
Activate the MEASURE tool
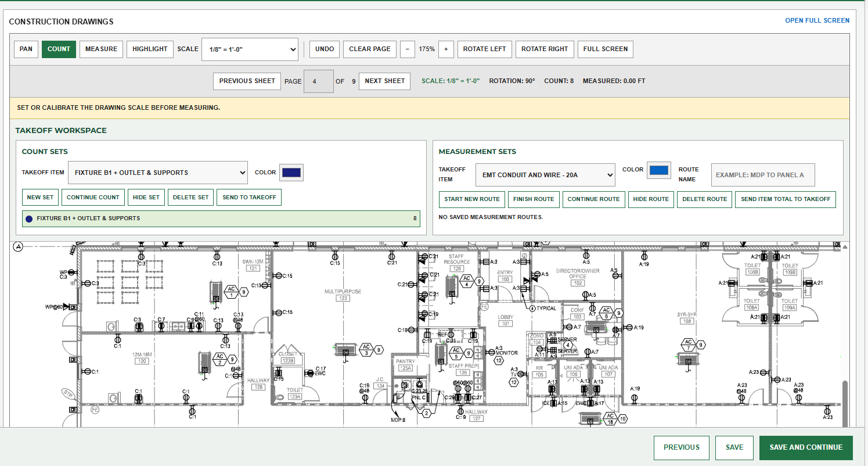101,49
